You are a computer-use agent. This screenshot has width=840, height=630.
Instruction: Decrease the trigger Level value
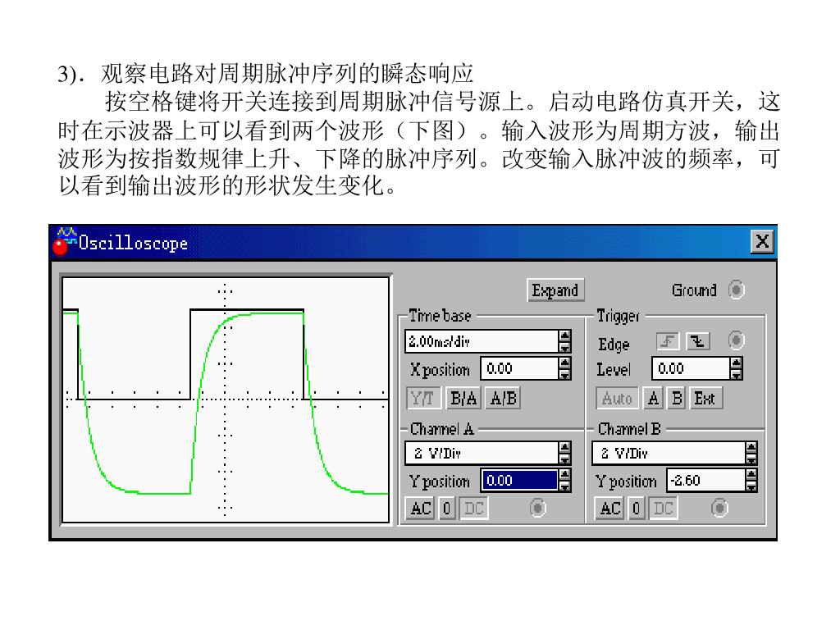(x=737, y=374)
